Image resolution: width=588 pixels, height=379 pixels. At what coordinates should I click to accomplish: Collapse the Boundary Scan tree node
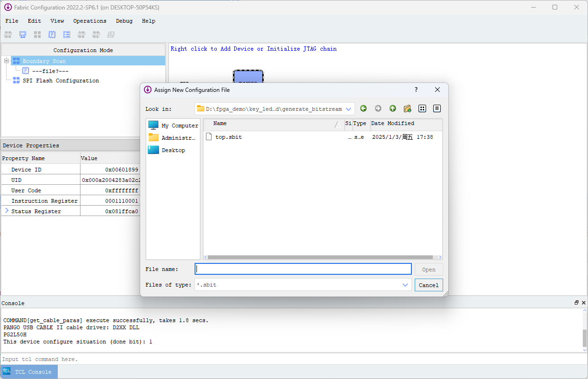coord(6,61)
